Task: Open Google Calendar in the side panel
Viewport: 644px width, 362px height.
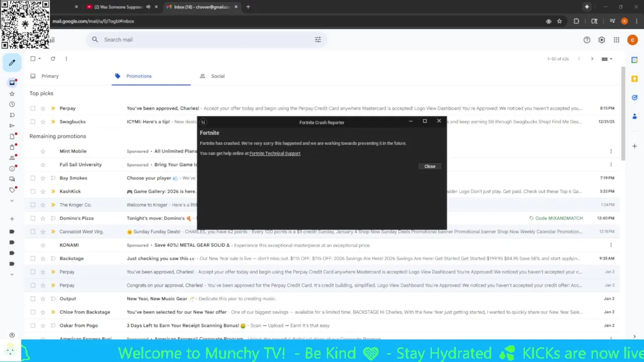Action: point(634,60)
